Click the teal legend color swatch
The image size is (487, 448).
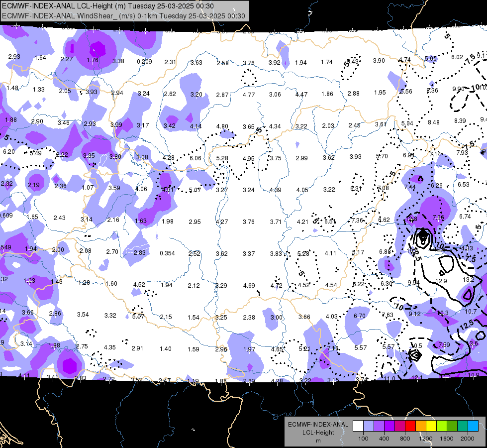(463, 426)
